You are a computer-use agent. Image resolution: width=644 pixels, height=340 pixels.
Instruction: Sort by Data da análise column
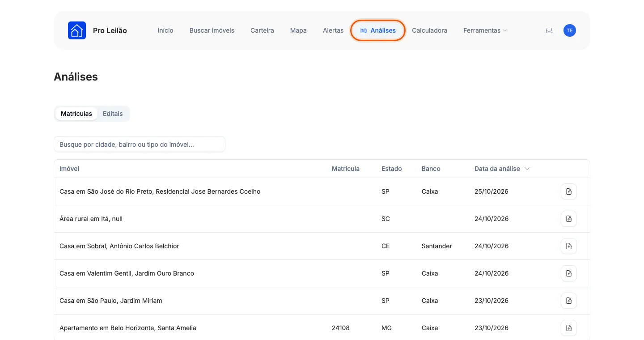(x=502, y=169)
